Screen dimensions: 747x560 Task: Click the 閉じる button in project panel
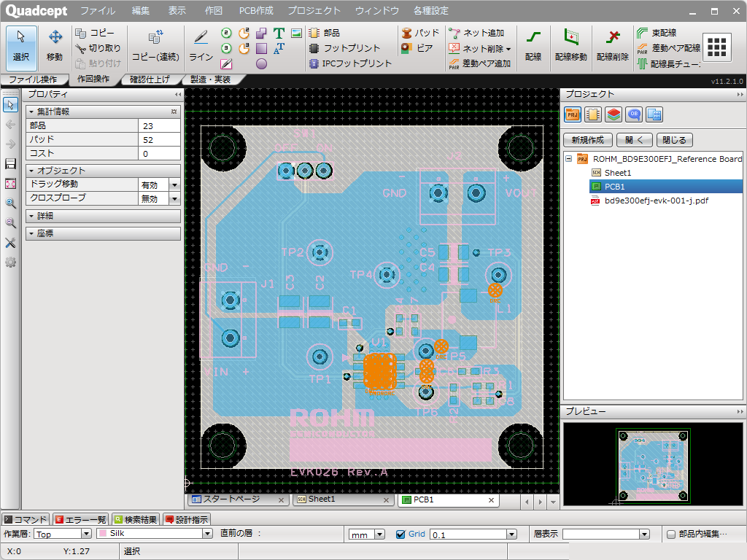pos(675,140)
